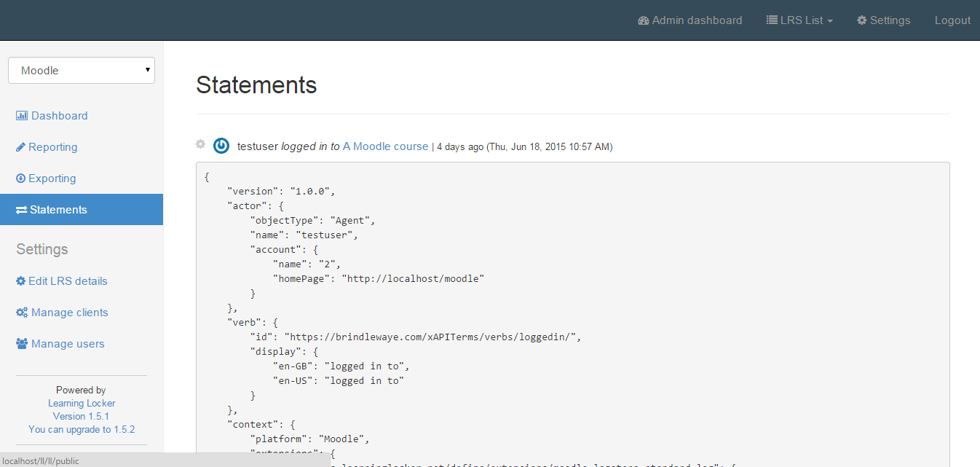
Task: Open the Moodle LRS selector dropdown
Action: coord(82,71)
